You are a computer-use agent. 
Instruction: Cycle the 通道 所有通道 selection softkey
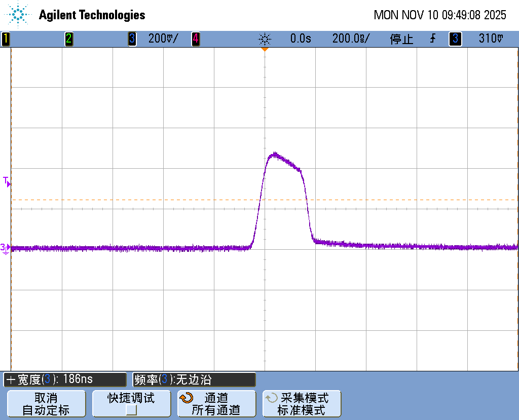pos(216,404)
